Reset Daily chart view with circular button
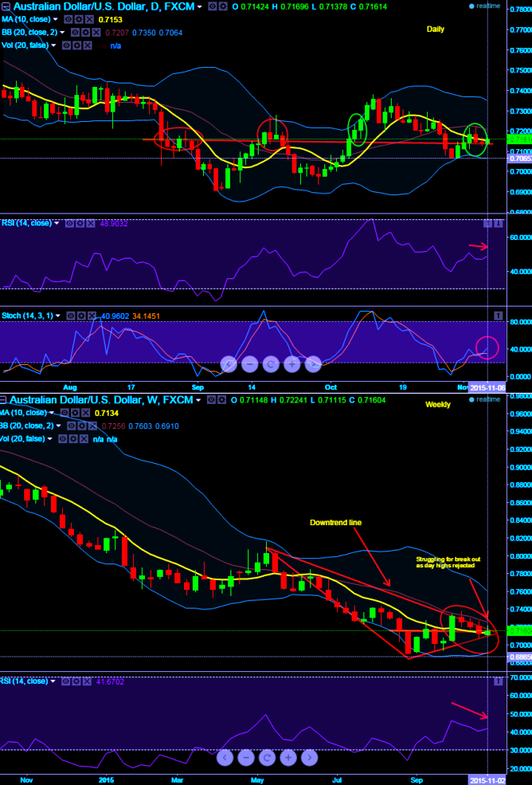532x785 pixels. click(x=270, y=364)
